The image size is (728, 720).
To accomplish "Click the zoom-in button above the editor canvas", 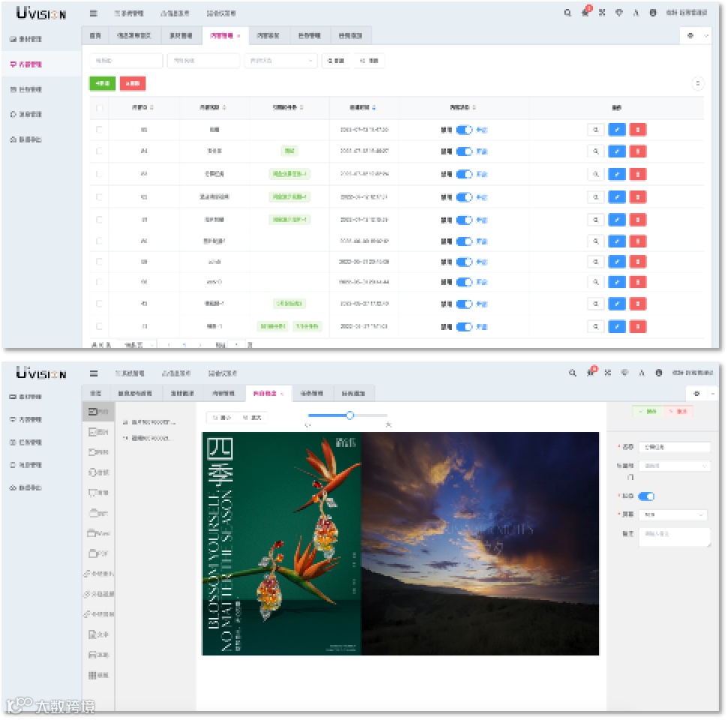I will [253, 418].
